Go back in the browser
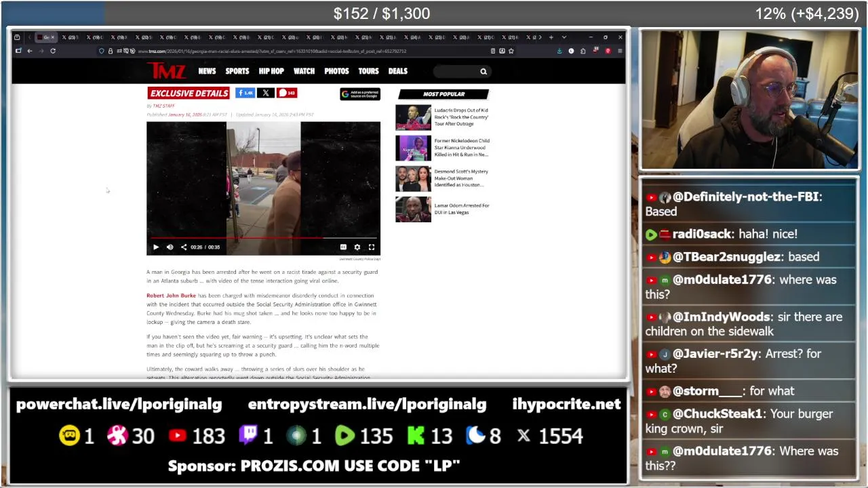868x488 pixels. click(x=30, y=51)
